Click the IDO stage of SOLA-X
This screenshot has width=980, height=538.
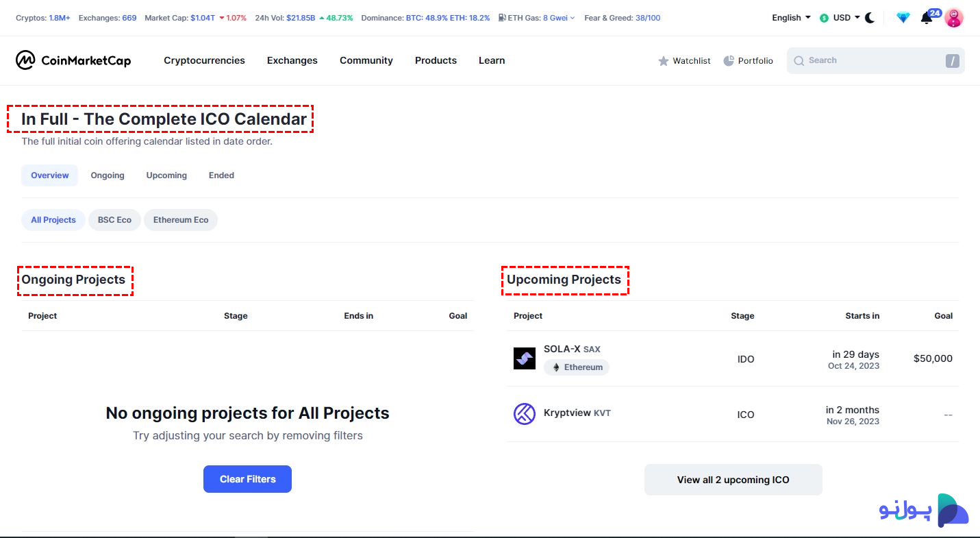coord(746,359)
